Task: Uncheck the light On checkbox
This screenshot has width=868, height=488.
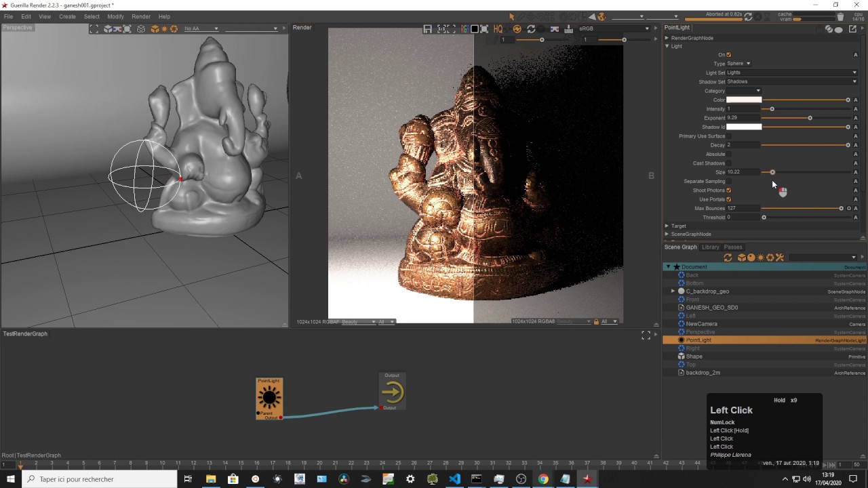Action: pos(729,55)
